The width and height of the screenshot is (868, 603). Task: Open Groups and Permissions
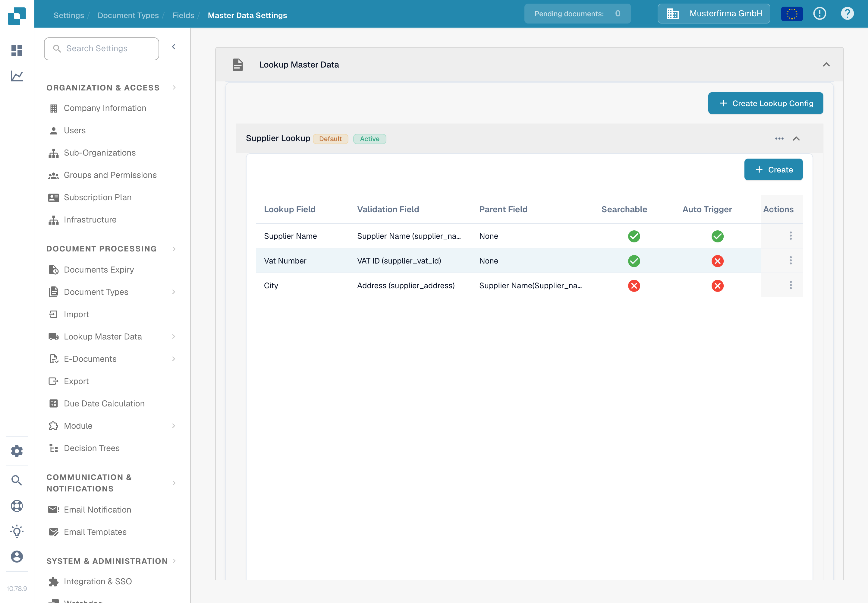pyautogui.click(x=110, y=175)
